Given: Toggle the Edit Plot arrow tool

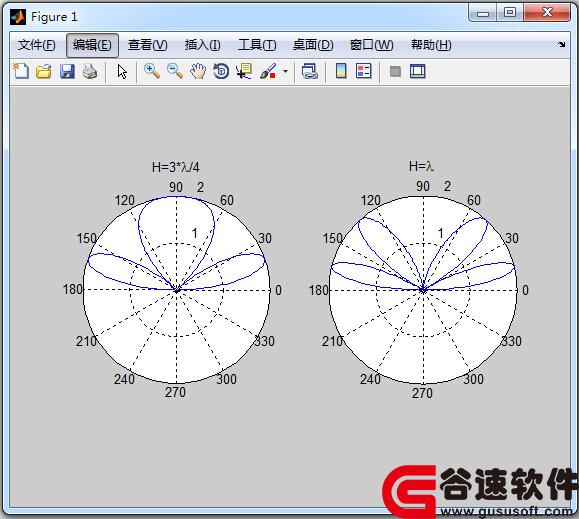Looking at the screenshot, I should [x=122, y=72].
